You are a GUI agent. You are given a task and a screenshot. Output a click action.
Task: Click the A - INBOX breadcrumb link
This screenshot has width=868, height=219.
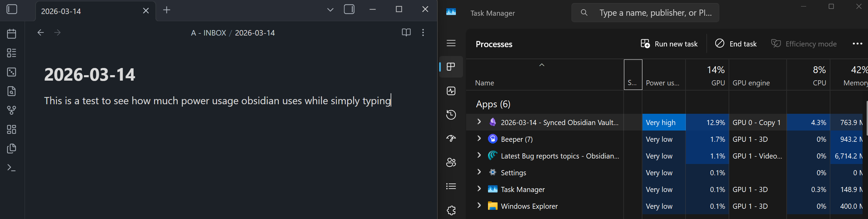pyautogui.click(x=208, y=33)
